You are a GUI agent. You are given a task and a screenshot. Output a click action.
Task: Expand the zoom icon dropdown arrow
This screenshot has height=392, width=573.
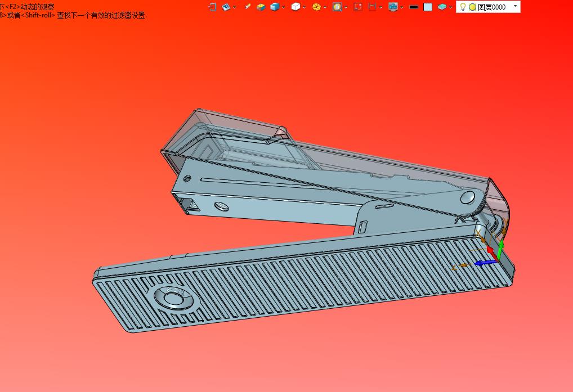346,7
